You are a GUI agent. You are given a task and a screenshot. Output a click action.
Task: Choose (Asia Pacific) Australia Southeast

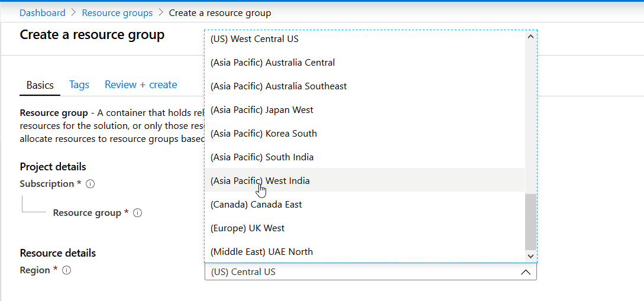point(364,86)
